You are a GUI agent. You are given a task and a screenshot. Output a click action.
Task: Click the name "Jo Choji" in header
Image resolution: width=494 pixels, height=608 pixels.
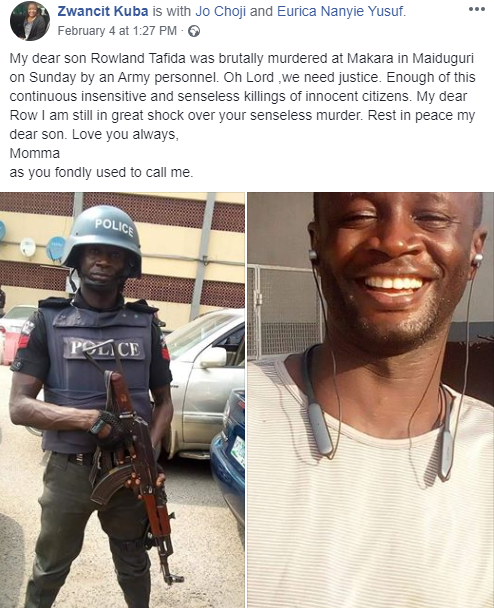[x=221, y=11]
